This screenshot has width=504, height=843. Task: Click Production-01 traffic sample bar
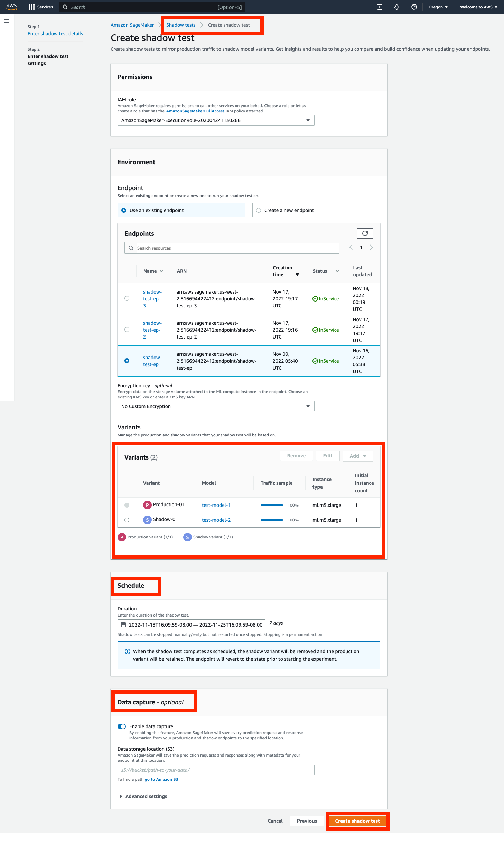272,505
